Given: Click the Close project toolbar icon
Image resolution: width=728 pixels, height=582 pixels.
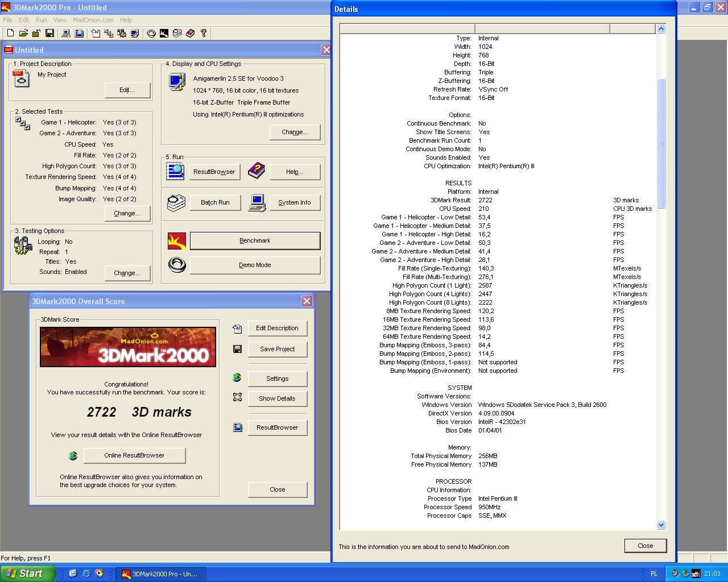Looking at the screenshot, I should click(x=36, y=33).
